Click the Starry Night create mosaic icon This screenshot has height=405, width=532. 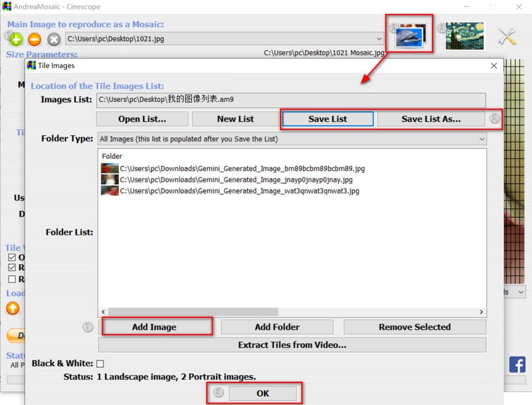click(x=464, y=36)
